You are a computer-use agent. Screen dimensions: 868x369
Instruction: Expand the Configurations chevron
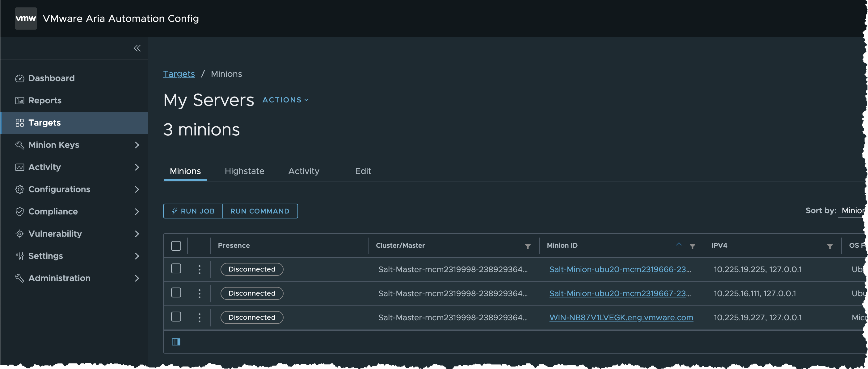(x=137, y=189)
